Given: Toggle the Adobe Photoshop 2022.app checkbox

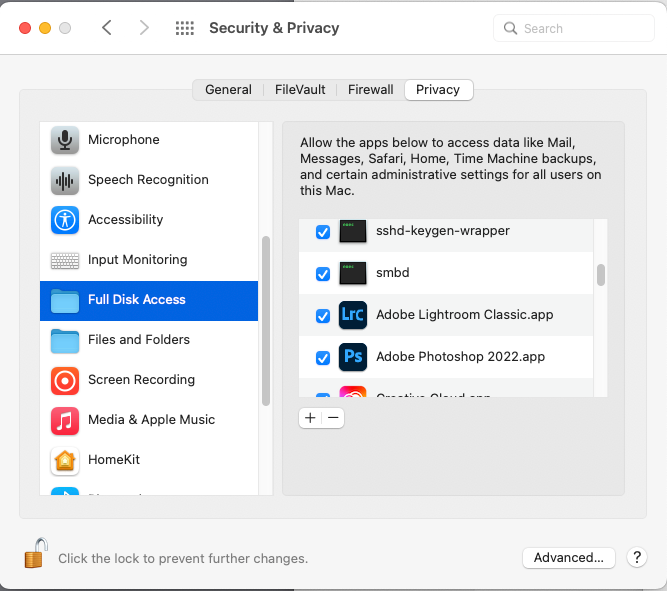Looking at the screenshot, I should pos(323,357).
